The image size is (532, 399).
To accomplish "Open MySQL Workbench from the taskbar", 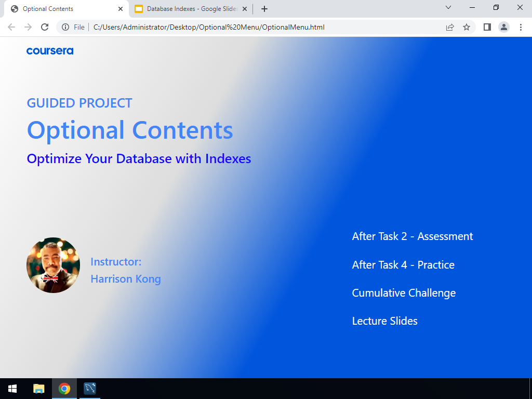I will tap(90, 389).
